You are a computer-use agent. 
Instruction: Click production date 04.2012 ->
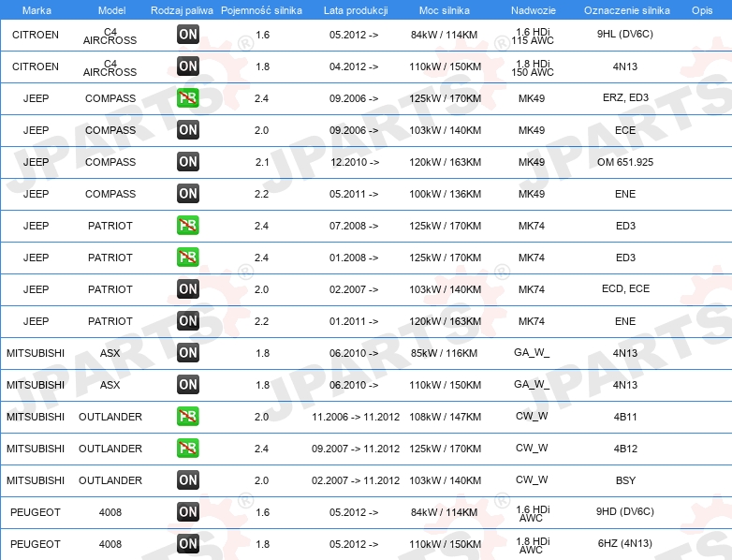click(x=354, y=66)
